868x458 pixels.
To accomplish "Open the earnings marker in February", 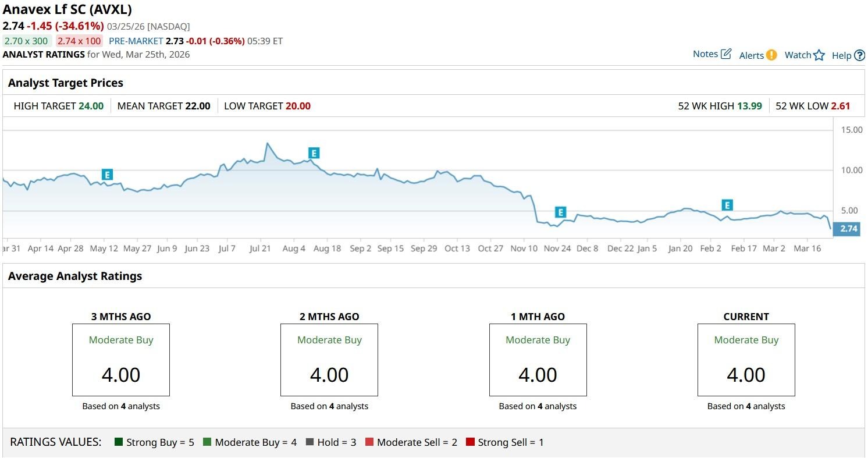I will pyautogui.click(x=727, y=205).
